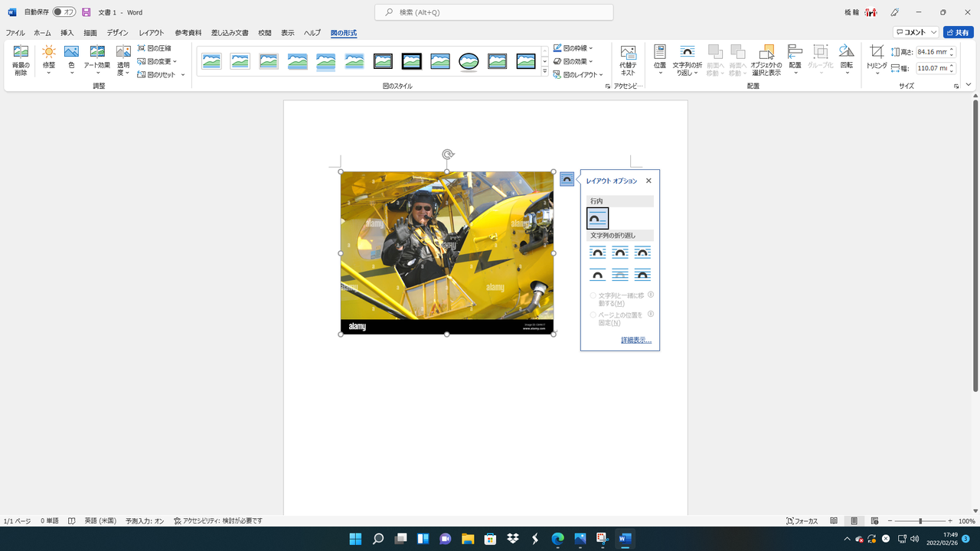The height and width of the screenshot is (551, 980).
Task: Select the tight text wrapping option
Action: (x=620, y=253)
